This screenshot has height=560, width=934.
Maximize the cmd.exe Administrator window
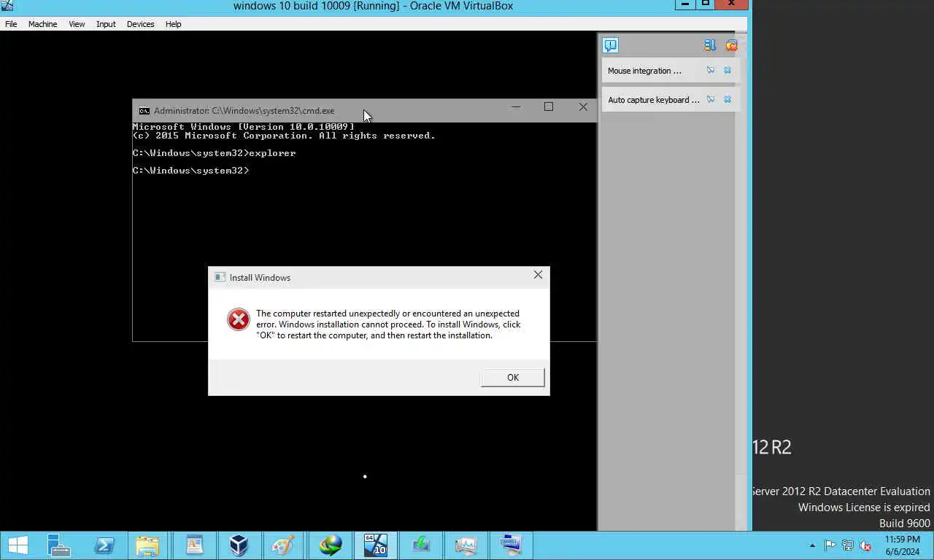point(549,107)
